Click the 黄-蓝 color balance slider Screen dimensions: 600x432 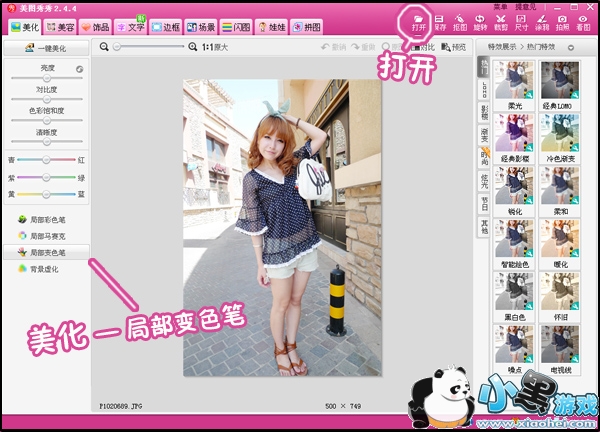point(46,194)
